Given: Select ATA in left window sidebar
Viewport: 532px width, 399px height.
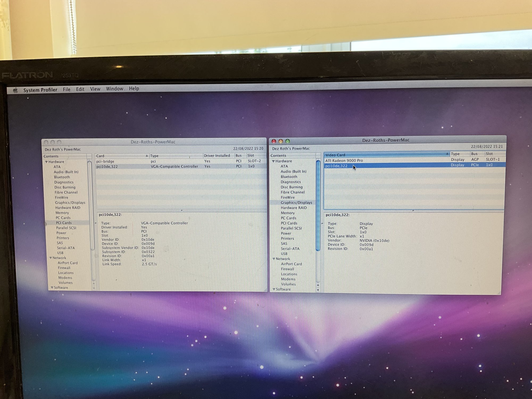Looking at the screenshot, I should (57, 167).
